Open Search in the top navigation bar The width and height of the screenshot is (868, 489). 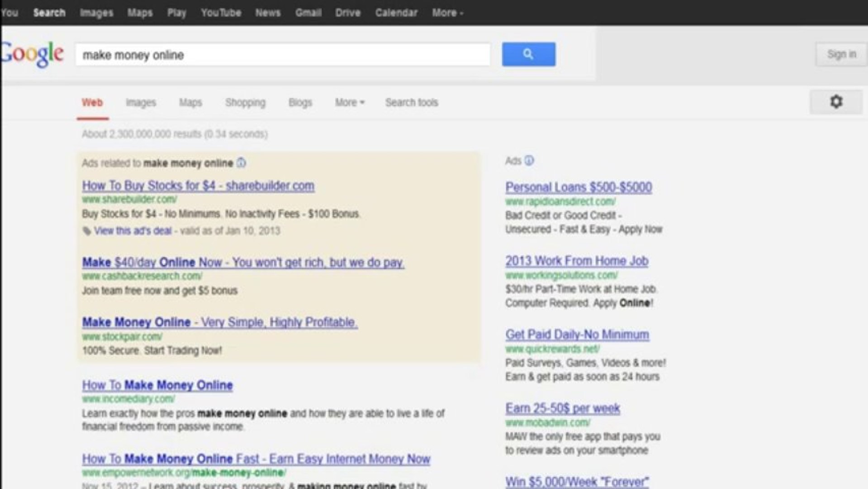pos(49,13)
